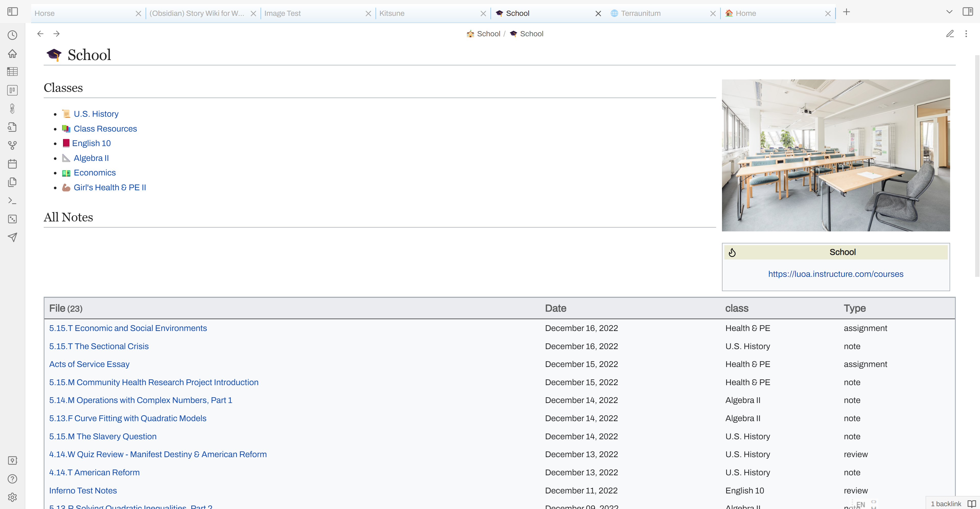
Task: Toggle the right sidebar panel
Action: click(967, 11)
